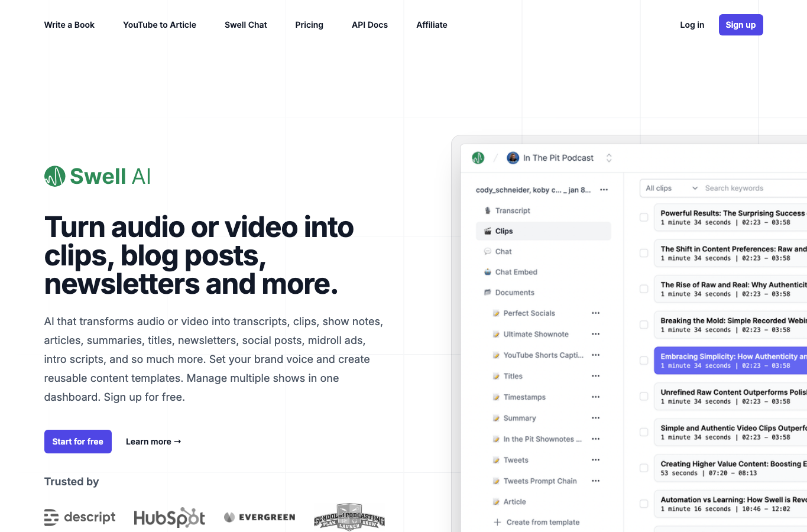Check the box beside Embracing Simplicity clip

point(644,361)
